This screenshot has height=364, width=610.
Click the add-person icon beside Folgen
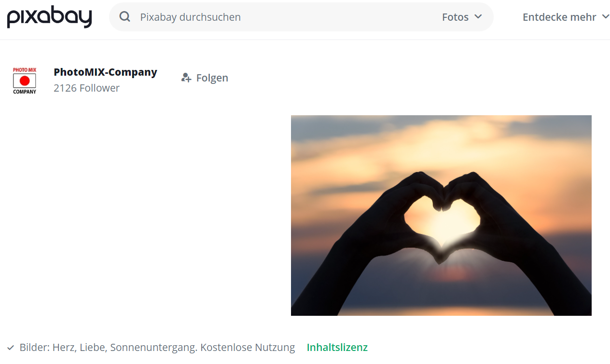pyautogui.click(x=186, y=78)
